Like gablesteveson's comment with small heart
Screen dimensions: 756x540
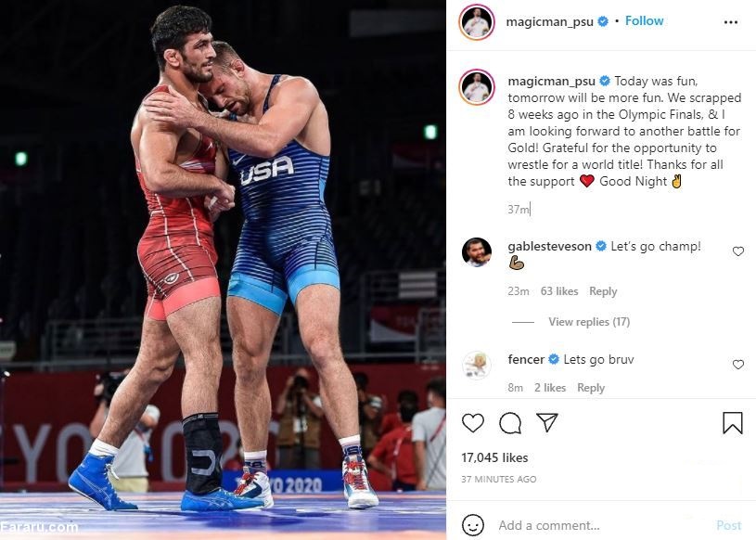pyautogui.click(x=738, y=251)
